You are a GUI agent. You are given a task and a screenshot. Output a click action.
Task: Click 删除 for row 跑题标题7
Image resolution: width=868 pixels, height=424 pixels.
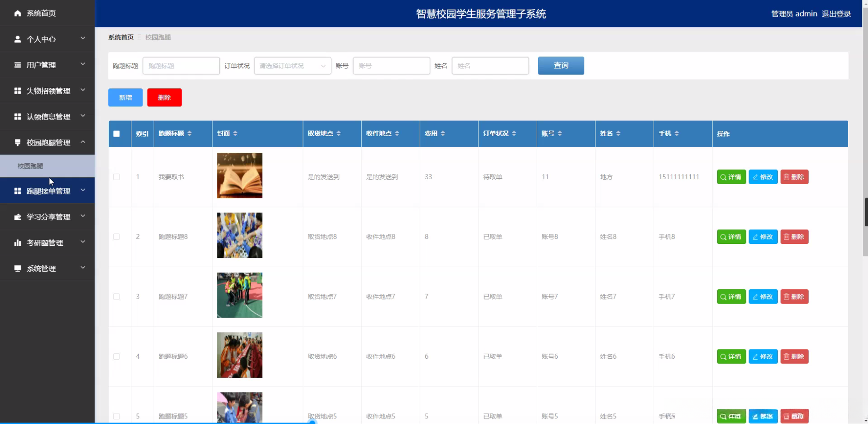(794, 297)
